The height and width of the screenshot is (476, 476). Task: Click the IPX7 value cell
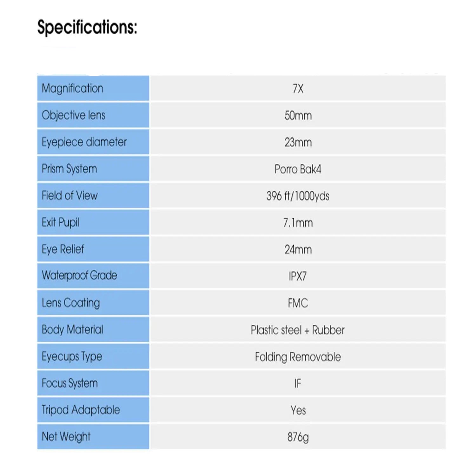coord(298,276)
